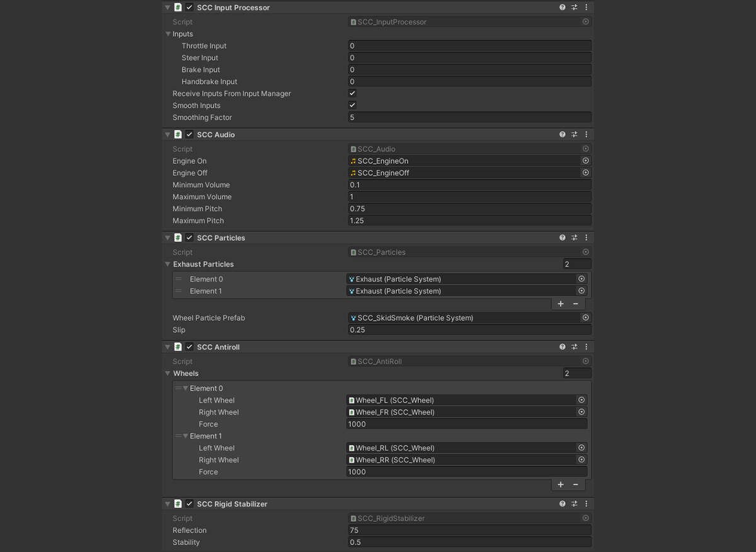Collapse the SCC Antiroll component header

point(168,347)
